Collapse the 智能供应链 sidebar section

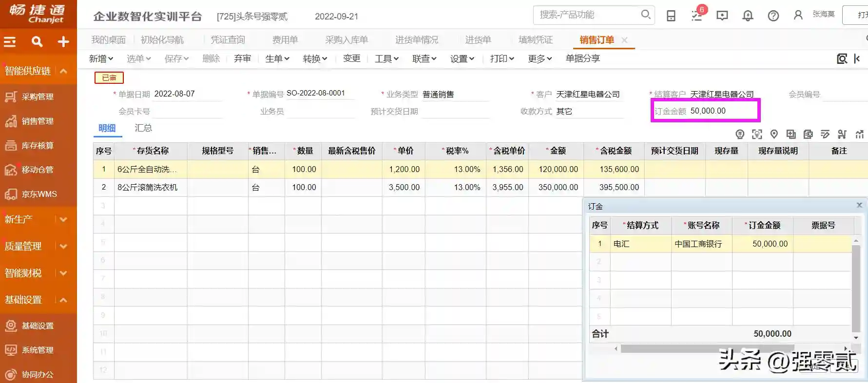click(63, 71)
